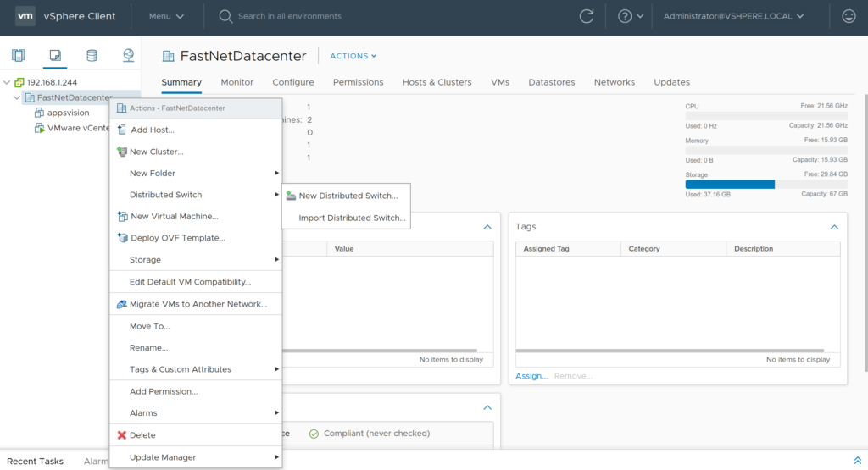868x470 pixels.
Task: Click the Tags table horizontal scrollbar
Action: (x=670, y=351)
